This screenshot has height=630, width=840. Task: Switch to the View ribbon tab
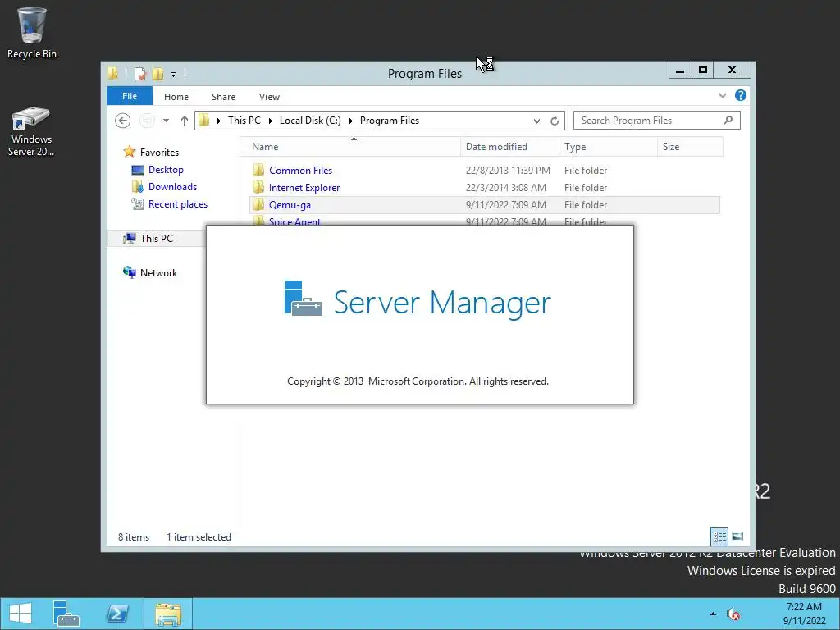(269, 97)
